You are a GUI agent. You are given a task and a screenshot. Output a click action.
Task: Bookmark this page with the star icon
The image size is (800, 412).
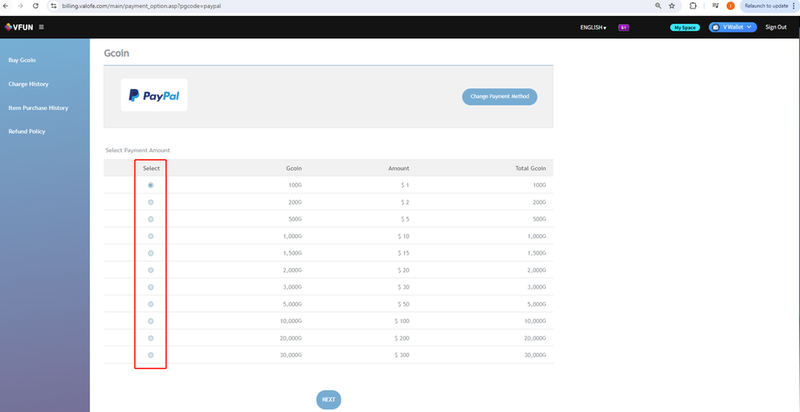tap(672, 6)
